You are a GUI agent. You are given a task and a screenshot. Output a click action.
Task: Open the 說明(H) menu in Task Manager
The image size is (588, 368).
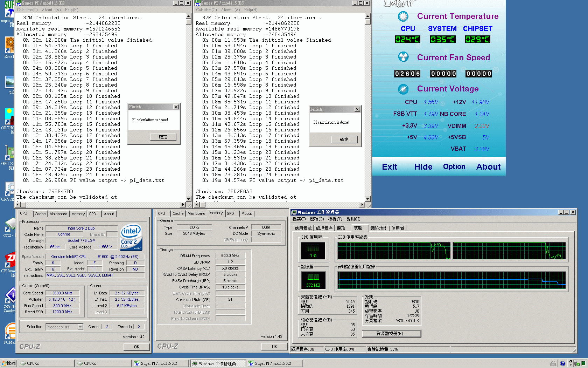pyautogui.click(x=353, y=219)
